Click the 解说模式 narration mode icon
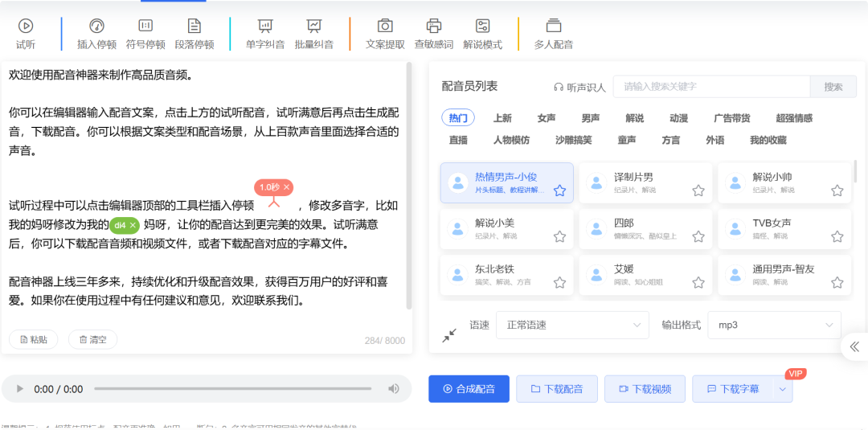 tap(482, 27)
